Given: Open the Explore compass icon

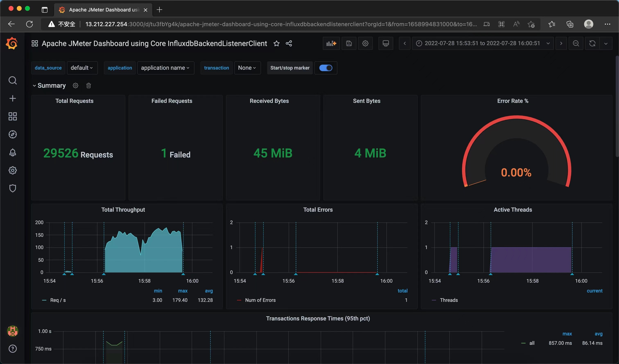Looking at the screenshot, I should tap(12, 134).
